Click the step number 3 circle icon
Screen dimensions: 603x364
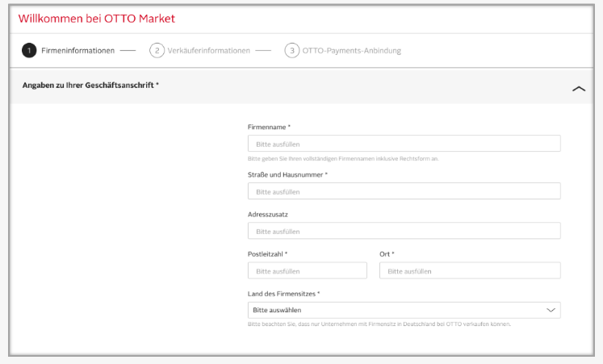click(x=292, y=50)
